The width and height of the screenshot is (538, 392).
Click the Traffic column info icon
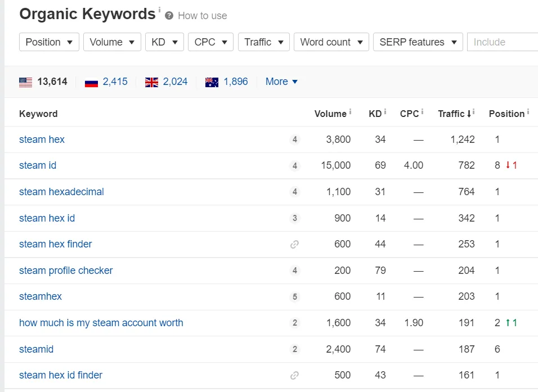click(473, 111)
